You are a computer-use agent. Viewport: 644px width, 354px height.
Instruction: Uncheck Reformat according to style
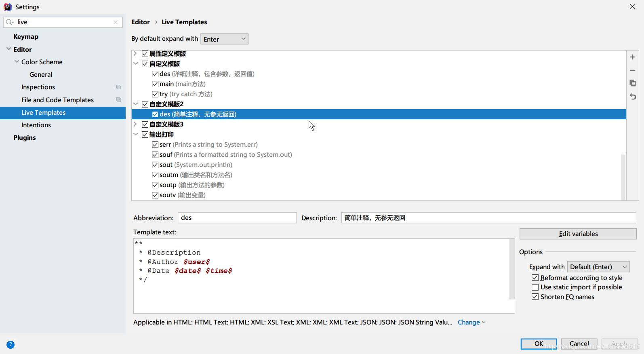pos(535,278)
